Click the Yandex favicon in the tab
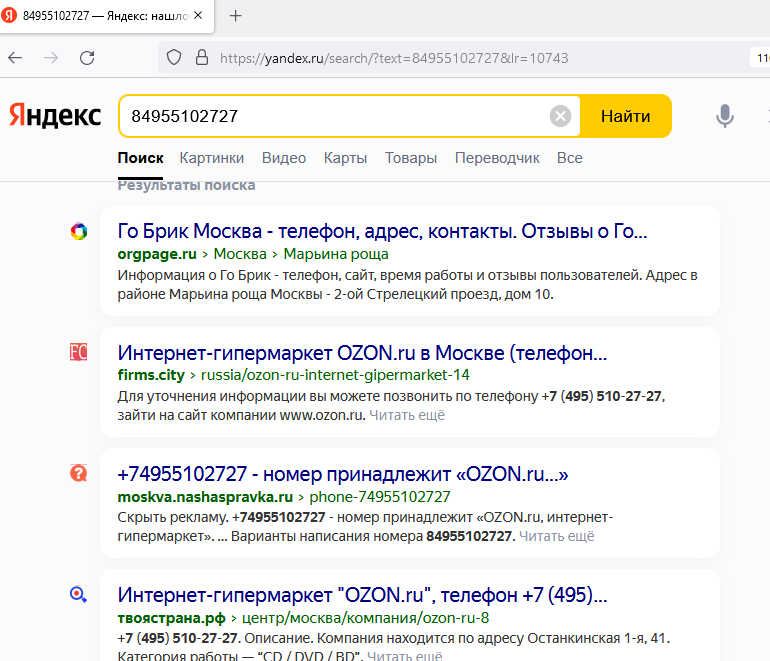This screenshot has width=770, height=661. click(8, 15)
